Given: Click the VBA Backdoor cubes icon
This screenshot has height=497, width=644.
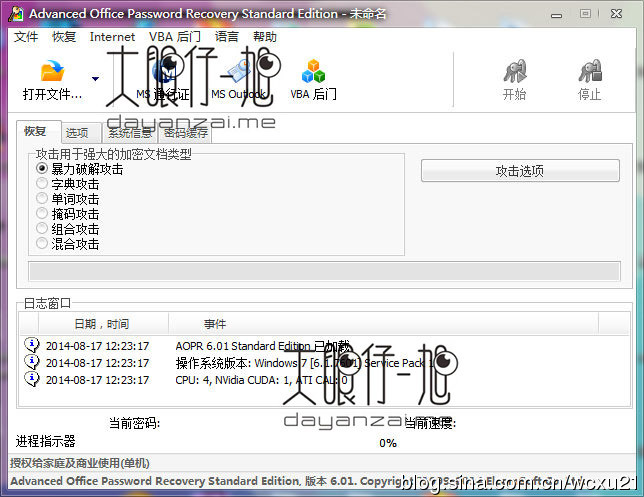Looking at the screenshot, I should pyautogui.click(x=313, y=71).
